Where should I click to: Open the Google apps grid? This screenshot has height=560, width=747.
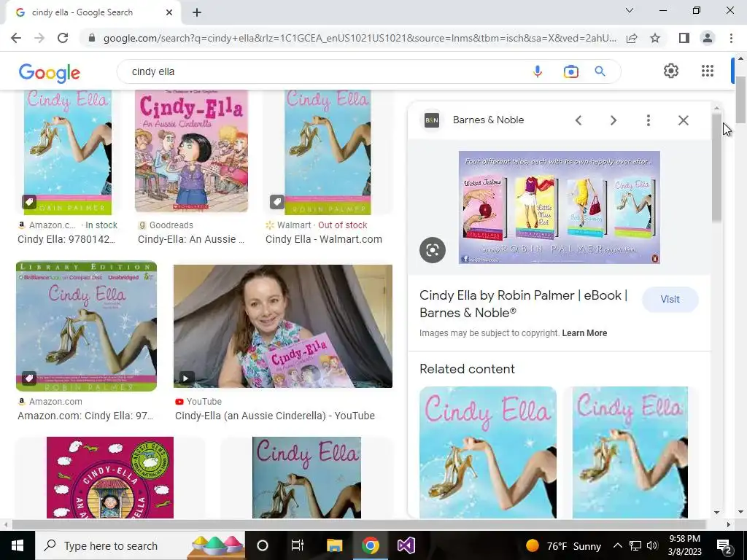pos(708,71)
